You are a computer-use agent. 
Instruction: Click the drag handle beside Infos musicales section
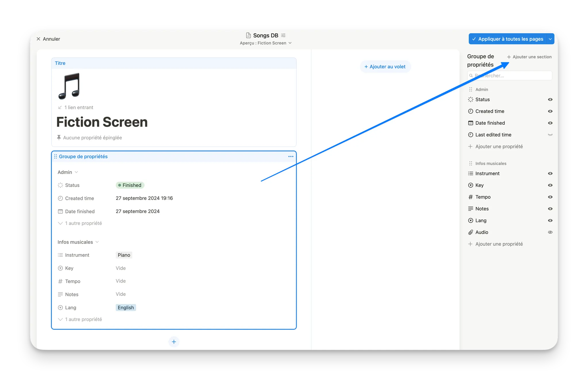pyautogui.click(x=471, y=163)
